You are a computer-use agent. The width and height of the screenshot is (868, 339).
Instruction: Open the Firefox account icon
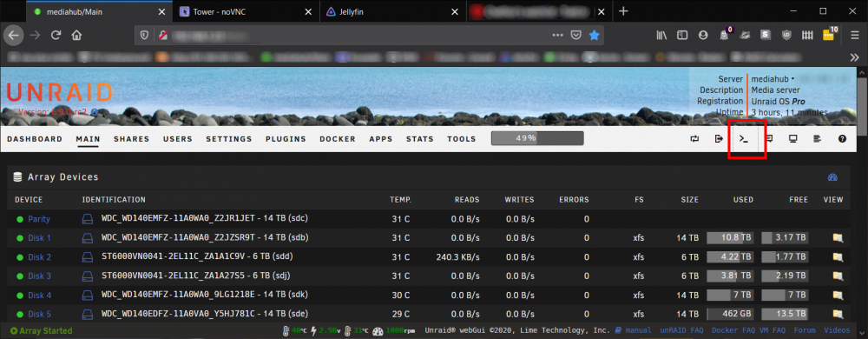[703, 35]
